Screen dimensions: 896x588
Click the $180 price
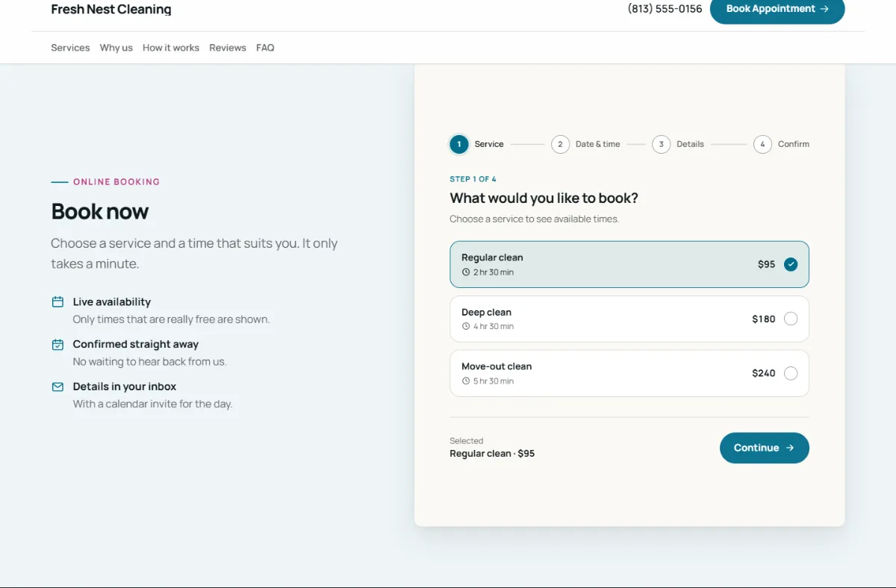click(764, 319)
